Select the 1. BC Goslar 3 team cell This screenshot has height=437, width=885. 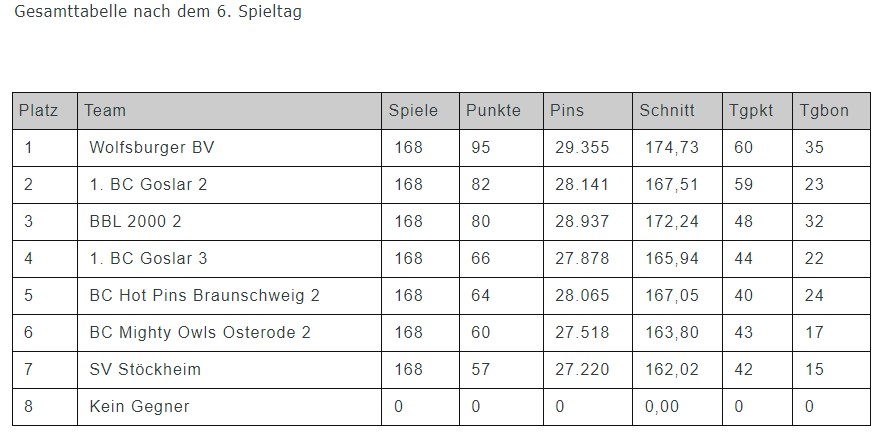point(148,259)
